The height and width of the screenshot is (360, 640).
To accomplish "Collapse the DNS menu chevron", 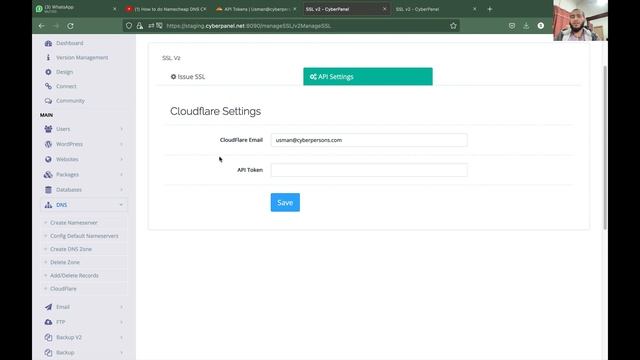I will tap(121, 205).
